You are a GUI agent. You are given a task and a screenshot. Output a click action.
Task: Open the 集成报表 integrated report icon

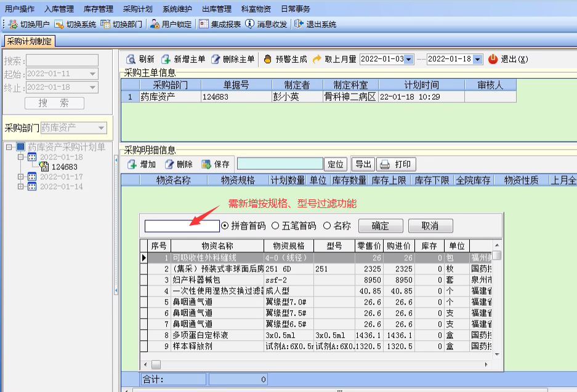pos(204,24)
